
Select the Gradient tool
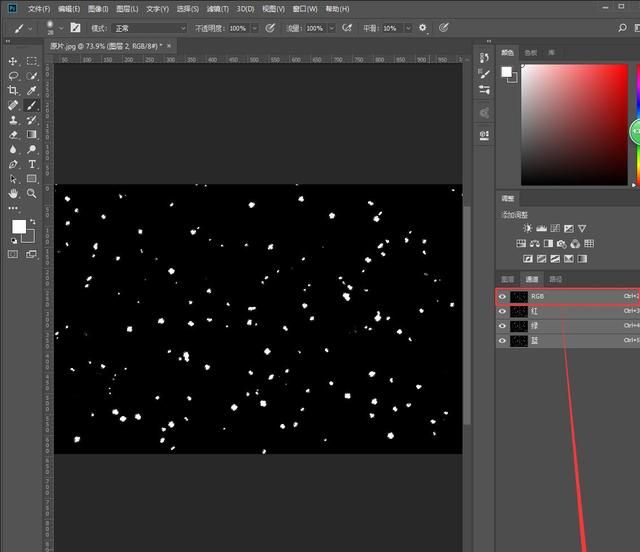click(31, 135)
